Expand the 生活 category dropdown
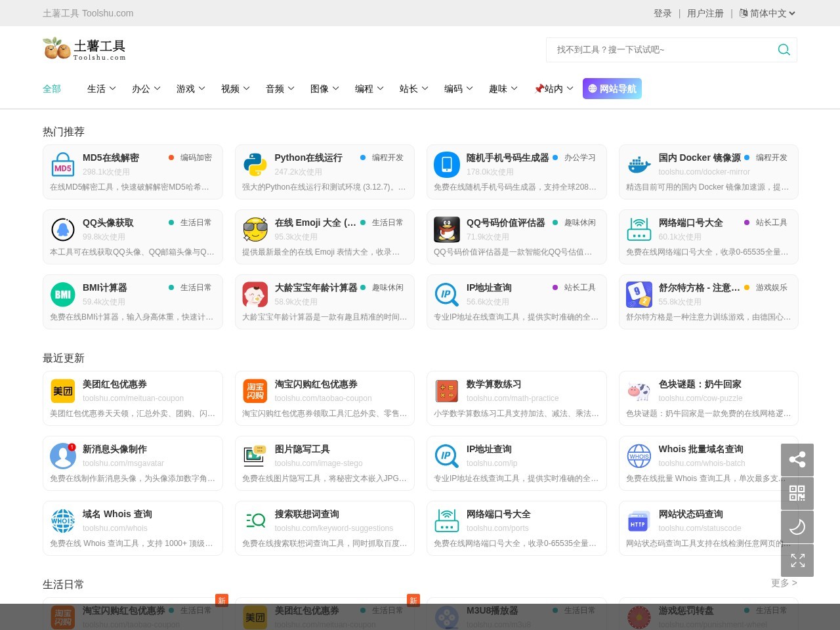The image size is (840, 630). (102, 89)
